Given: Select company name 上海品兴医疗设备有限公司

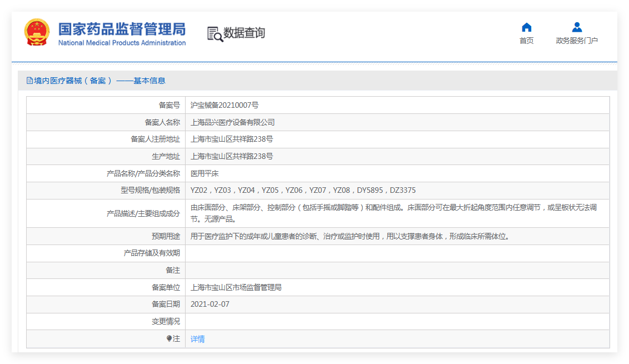Looking at the screenshot, I should click(233, 122).
